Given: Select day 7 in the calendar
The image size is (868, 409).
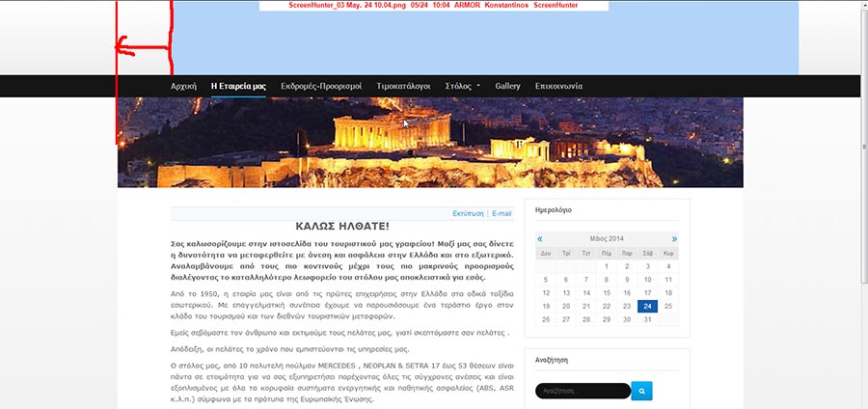Looking at the screenshot, I should click(586, 280).
